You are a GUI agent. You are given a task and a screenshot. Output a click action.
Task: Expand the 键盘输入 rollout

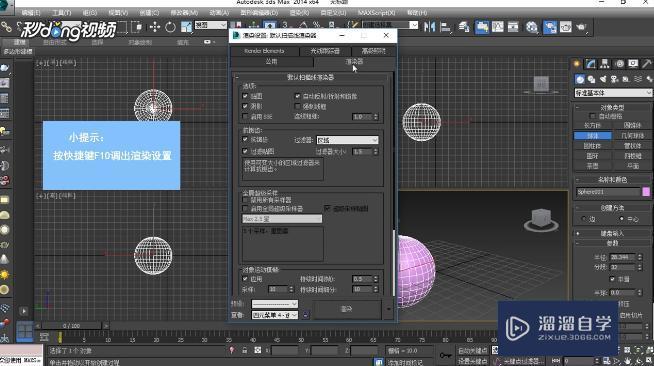click(612, 233)
